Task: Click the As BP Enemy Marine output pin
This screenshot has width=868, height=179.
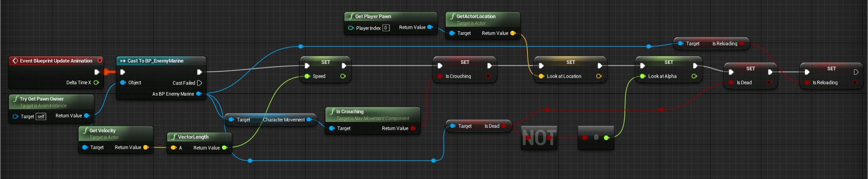Action: tap(198, 94)
